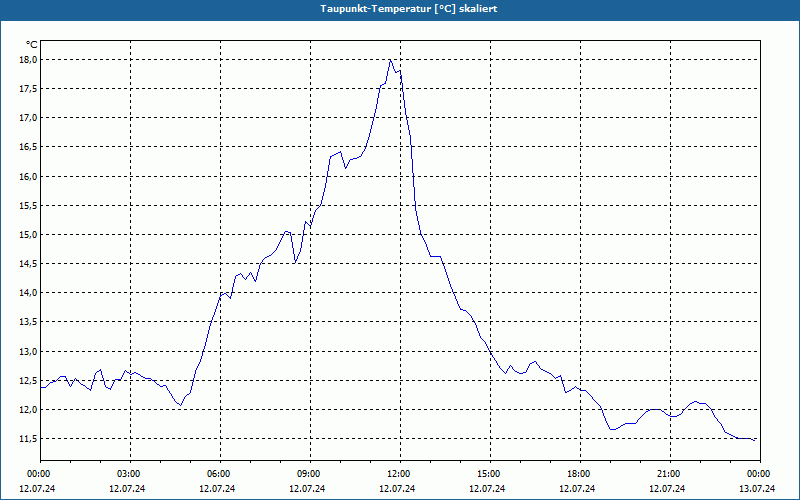Click the 18:00 time axis label

point(580,474)
